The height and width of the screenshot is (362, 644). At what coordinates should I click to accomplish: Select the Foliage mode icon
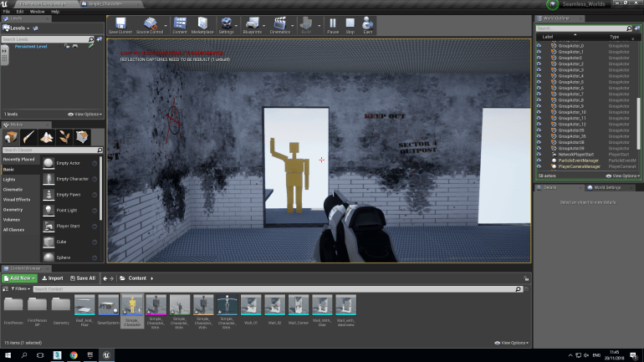pos(64,137)
